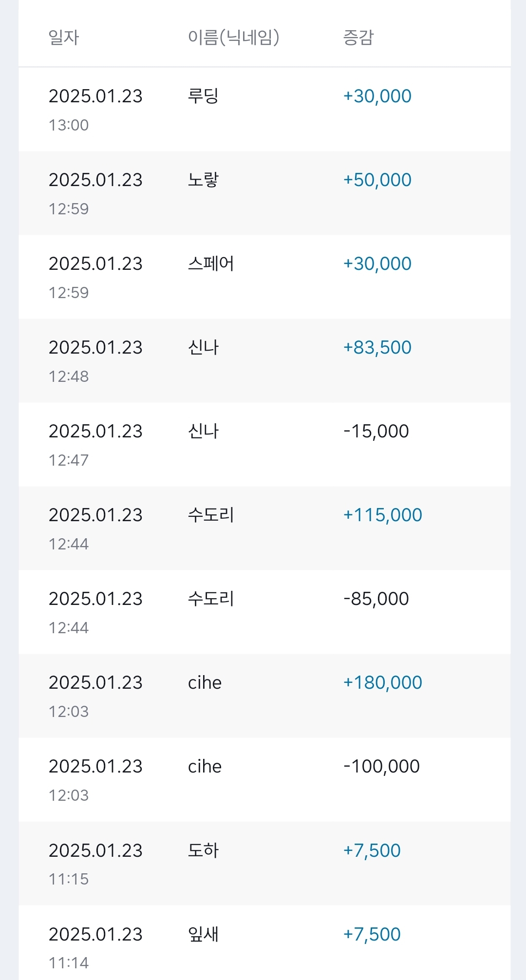Image resolution: width=526 pixels, height=980 pixels.
Task: Click the 일자 column header
Action: coord(64,38)
